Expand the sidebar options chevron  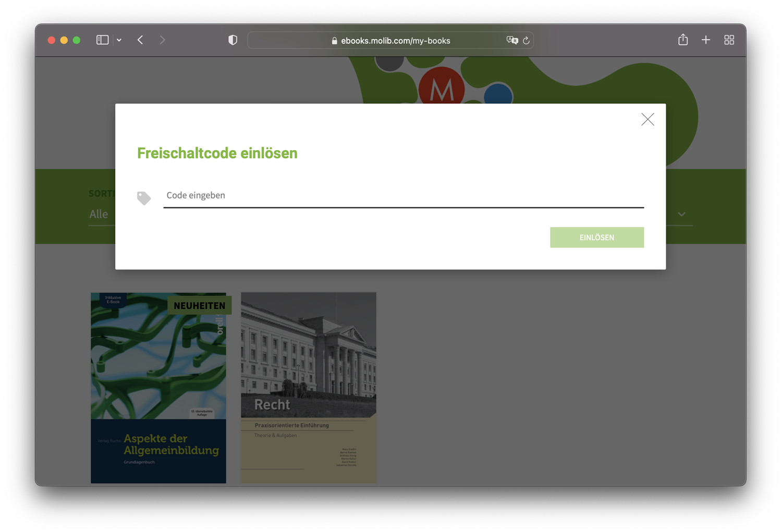119,40
